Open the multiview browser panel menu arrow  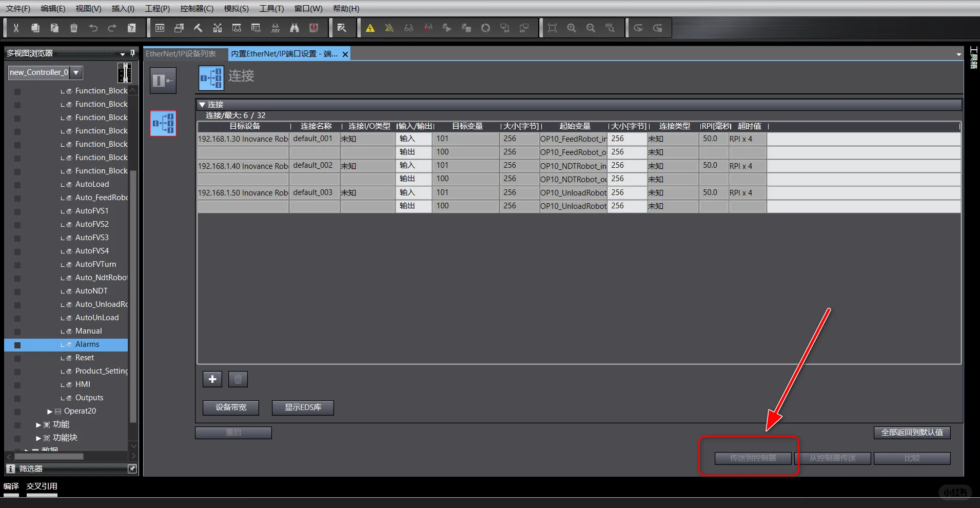[x=123, y=54]
